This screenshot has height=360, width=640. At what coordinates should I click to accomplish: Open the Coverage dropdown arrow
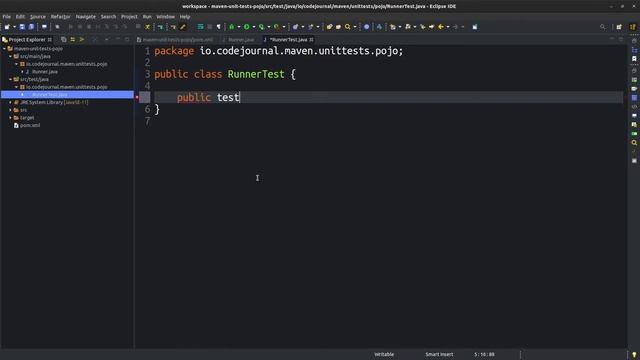point(269,27)
